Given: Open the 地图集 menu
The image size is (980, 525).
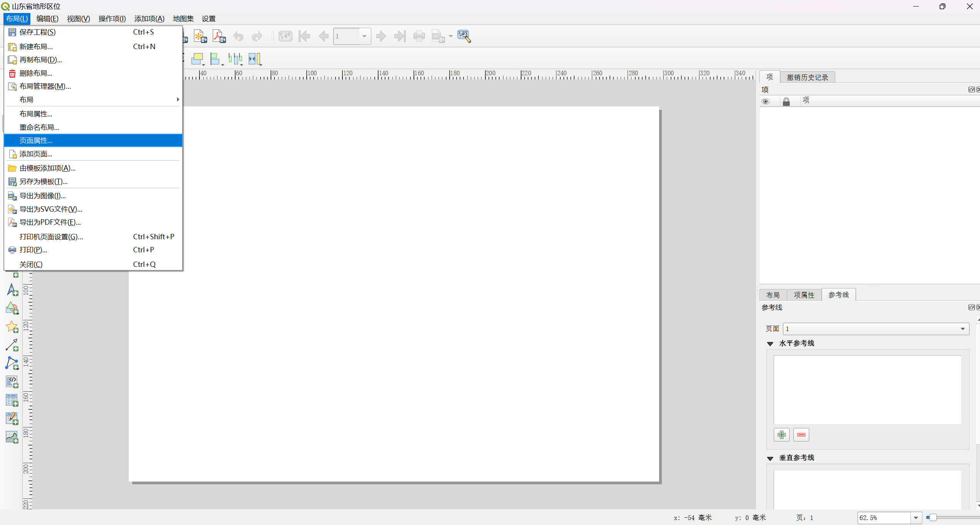Looking at the screenshot, I should [x=183, y=19].
